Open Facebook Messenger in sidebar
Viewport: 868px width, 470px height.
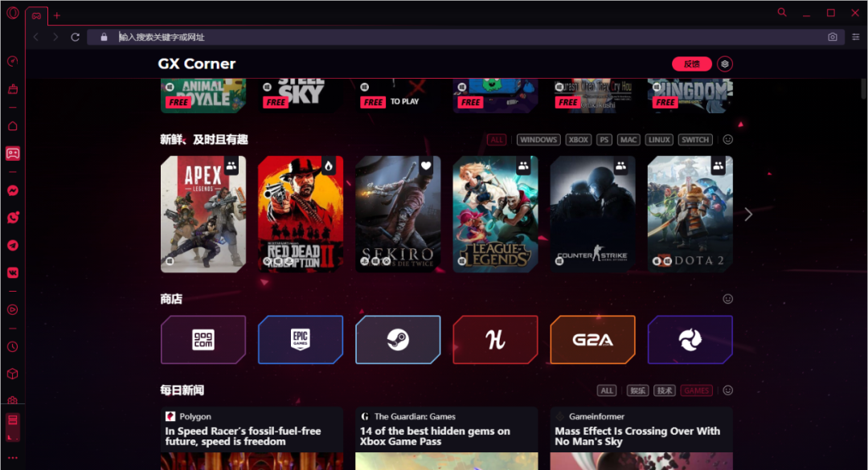pos(12,191)
